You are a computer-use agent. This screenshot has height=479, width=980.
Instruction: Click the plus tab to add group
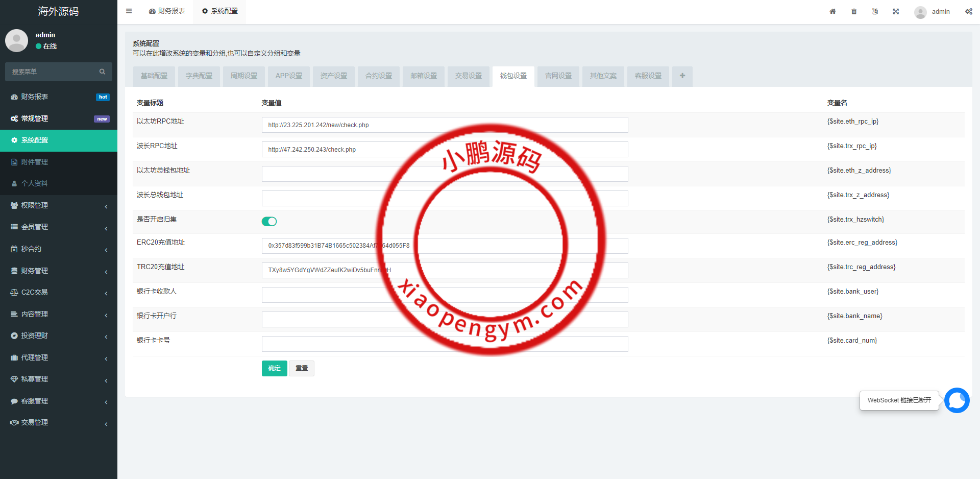pyautogui.click(x=682, y=76)
